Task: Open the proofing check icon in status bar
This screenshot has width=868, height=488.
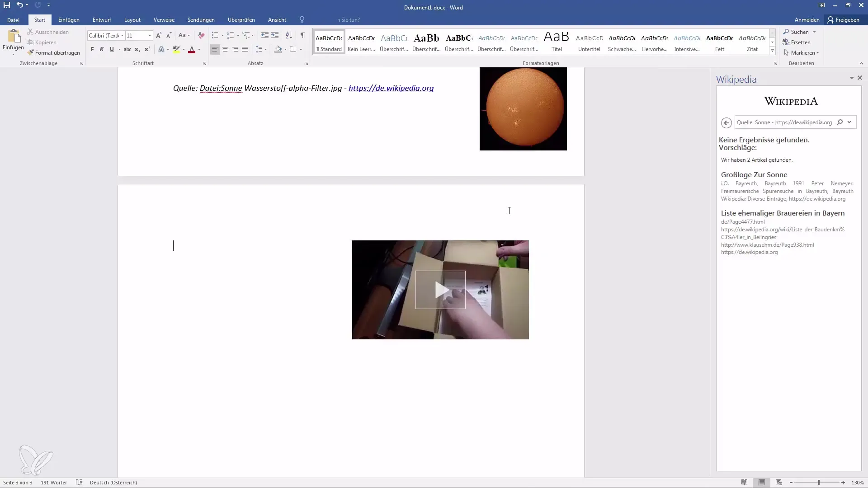Action: [79, 483]
